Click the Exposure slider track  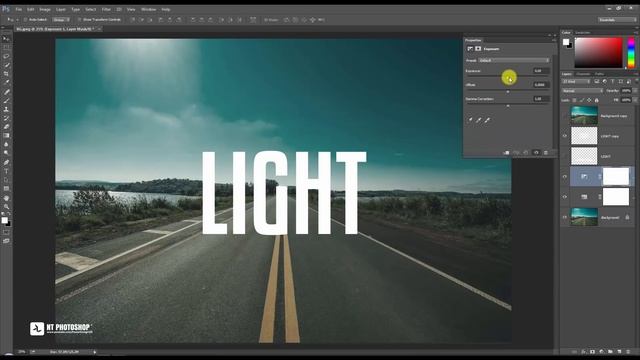tap(508, 77)
